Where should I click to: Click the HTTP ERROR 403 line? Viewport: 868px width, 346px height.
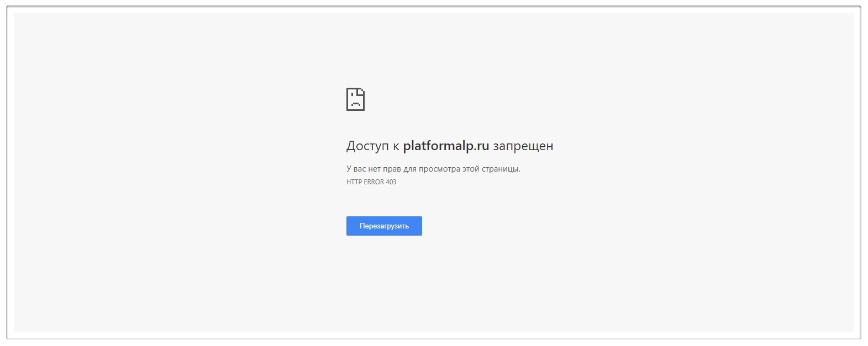coord(371,182)
